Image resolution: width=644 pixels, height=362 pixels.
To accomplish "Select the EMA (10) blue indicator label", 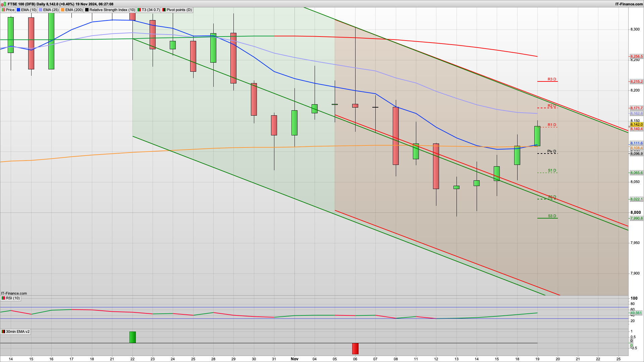I will 26,10.
